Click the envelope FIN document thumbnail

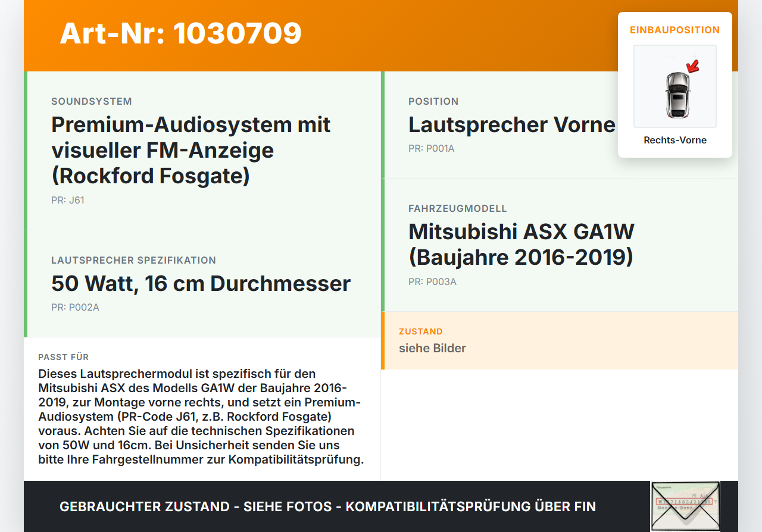click(x=685, y=506)
